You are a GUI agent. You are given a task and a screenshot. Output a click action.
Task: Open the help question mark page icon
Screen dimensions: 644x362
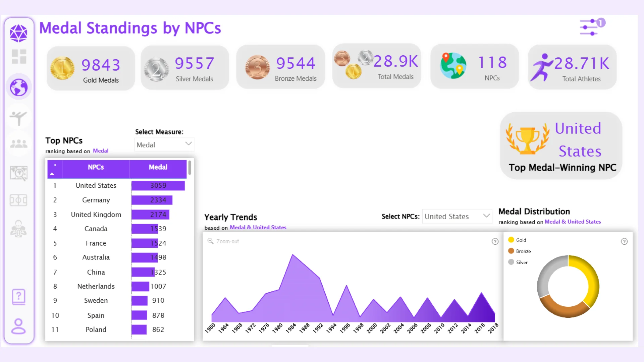coord(19,297)
